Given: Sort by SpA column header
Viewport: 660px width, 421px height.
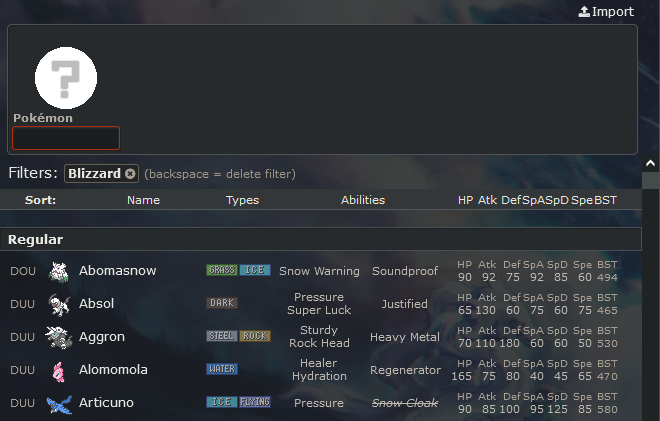Looking at the screenshot, I should coord(533,200).
